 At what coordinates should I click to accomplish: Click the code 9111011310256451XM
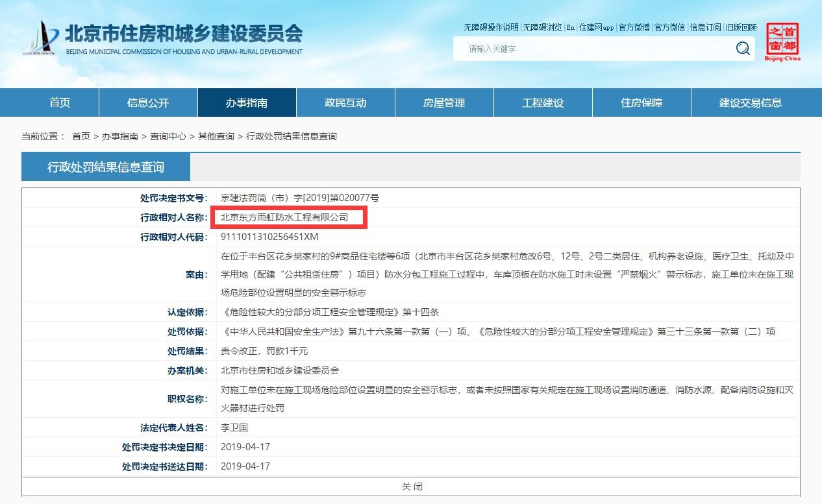pyautogui.click(x=269, y=237)
